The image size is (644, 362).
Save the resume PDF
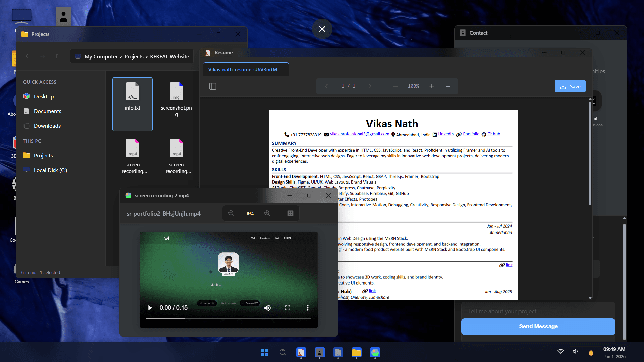pyautogui.click(x=570, y=86)
